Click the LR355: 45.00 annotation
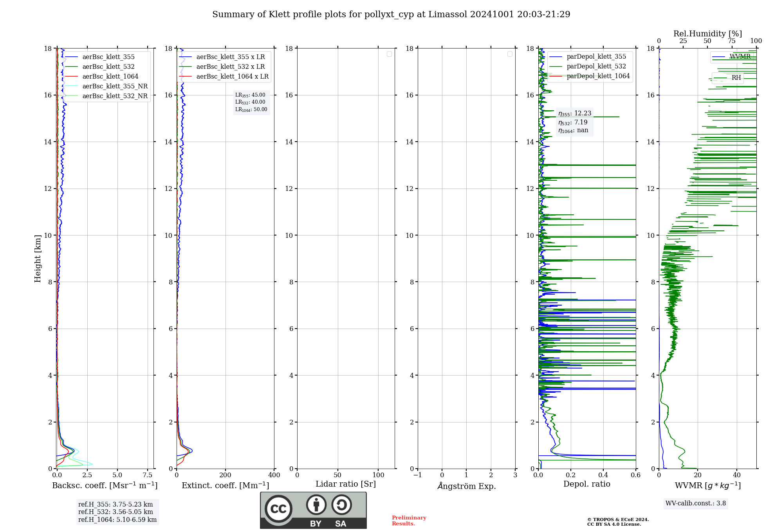 point(250,95)
